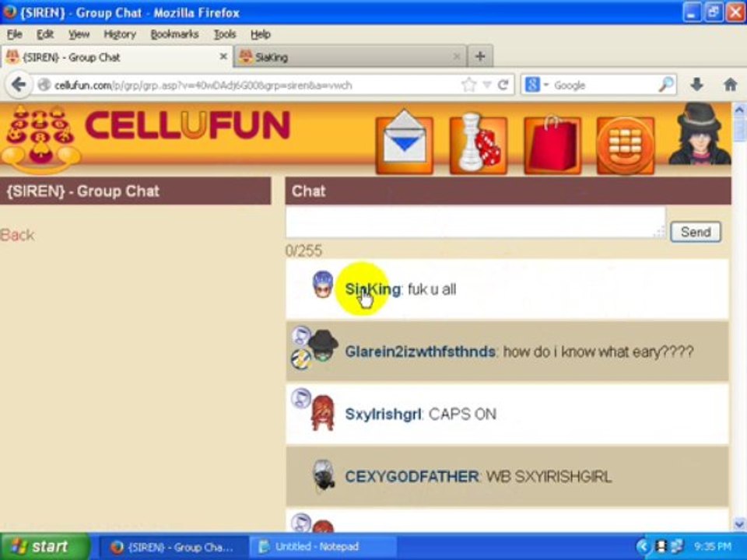The width and height of the screenshot is (747, 560).
Task: Click the page scrollbar down arrow
Action: click(x=739, y=524)
